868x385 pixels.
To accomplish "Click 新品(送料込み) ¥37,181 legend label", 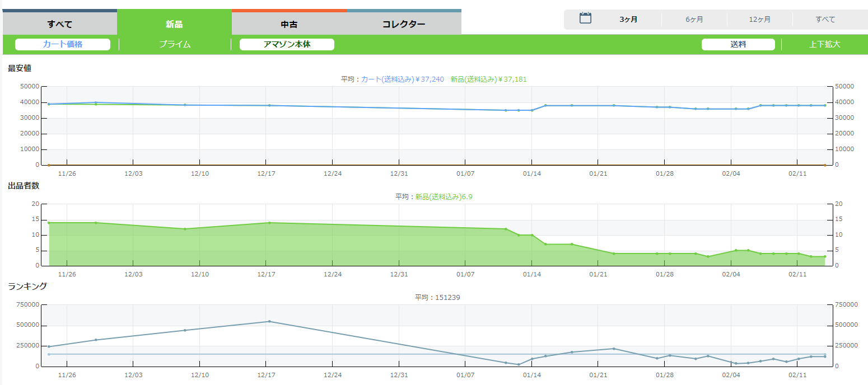I will 488,79.
